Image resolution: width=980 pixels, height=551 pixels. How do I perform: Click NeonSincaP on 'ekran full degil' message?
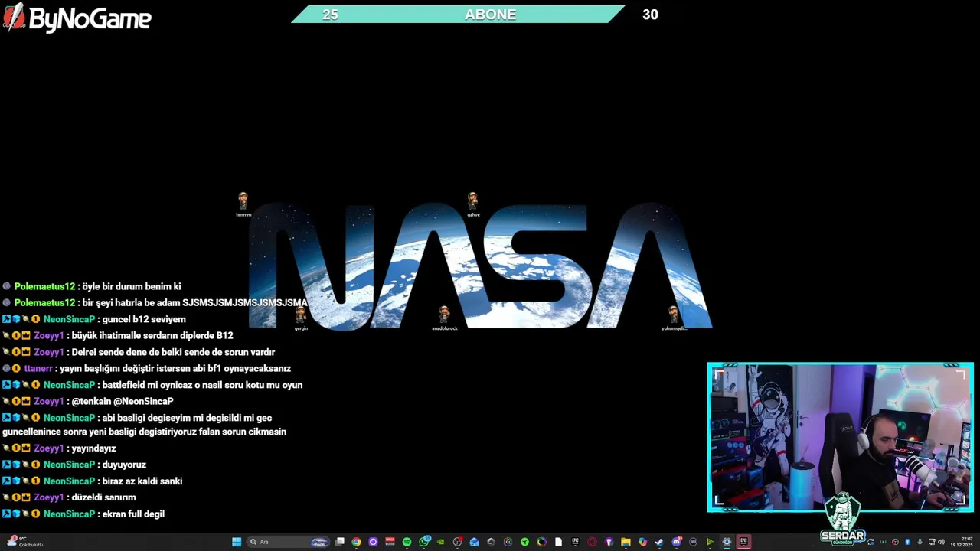(x=69, y=514)
